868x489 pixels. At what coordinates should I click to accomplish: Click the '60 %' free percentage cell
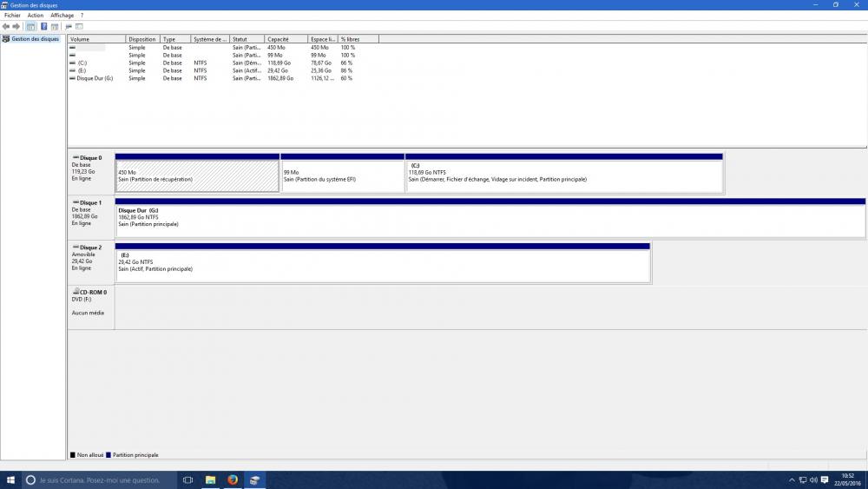pos(346,79)
